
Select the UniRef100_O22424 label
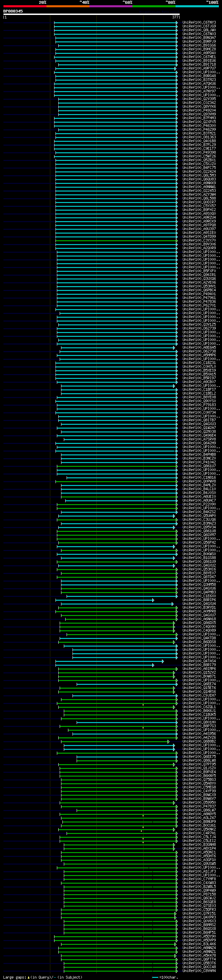(x=199, y=172)
